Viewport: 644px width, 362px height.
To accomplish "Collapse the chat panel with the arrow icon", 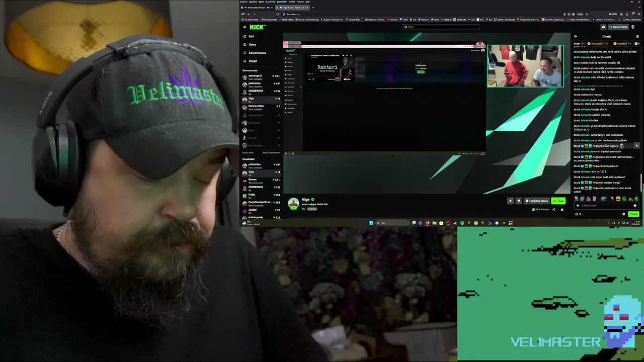I will coord(576,36).
